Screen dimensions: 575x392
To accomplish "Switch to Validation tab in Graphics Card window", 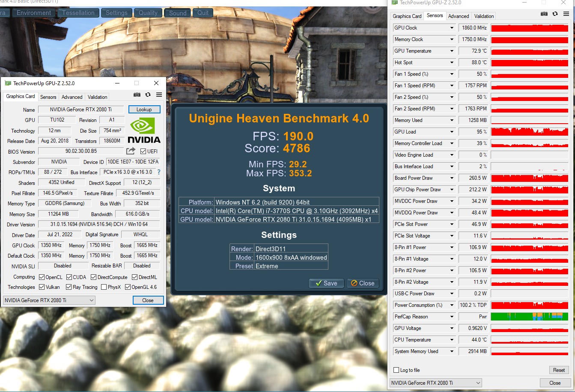I will [98, 97].
